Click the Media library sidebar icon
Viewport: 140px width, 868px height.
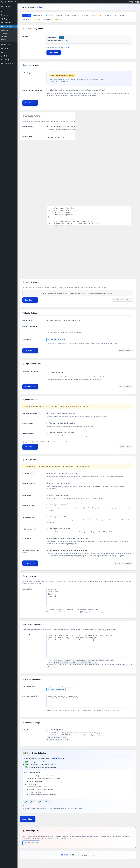point(2,15)
